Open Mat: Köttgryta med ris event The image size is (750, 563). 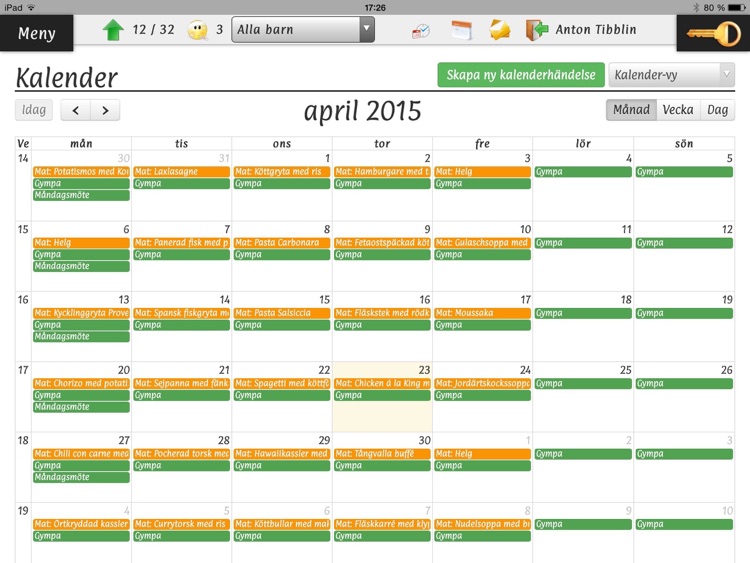pos(282,171)
